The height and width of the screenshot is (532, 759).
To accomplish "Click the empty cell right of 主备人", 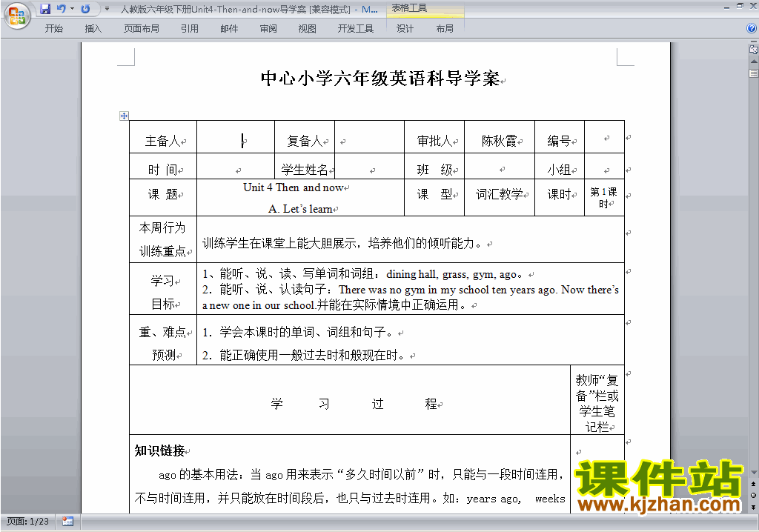I will click(x=236, y=137).
